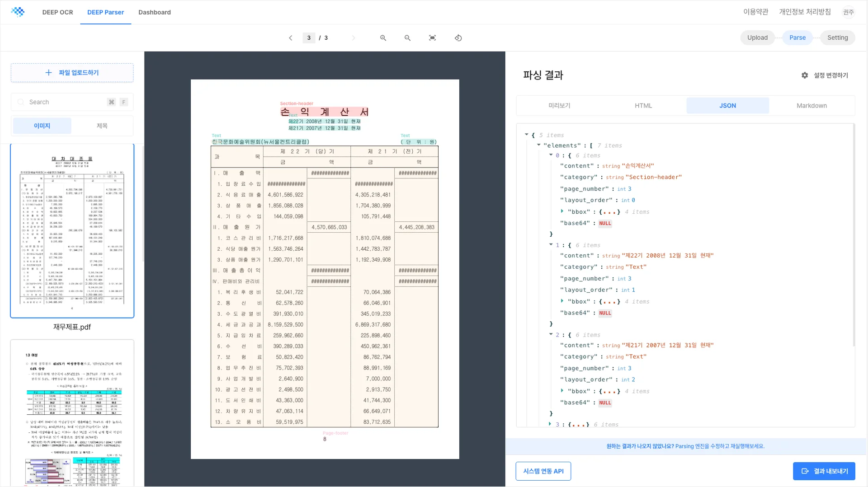
Task: Open the Dashboard menu item
Action: pyautogui.click(x=155, y=12)
